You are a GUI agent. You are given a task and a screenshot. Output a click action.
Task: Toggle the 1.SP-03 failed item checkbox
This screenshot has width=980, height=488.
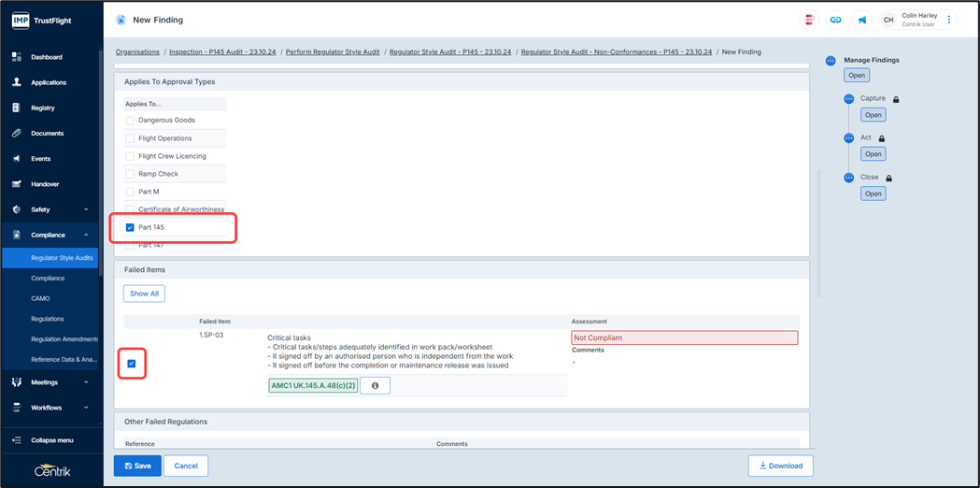click(132, 364)
